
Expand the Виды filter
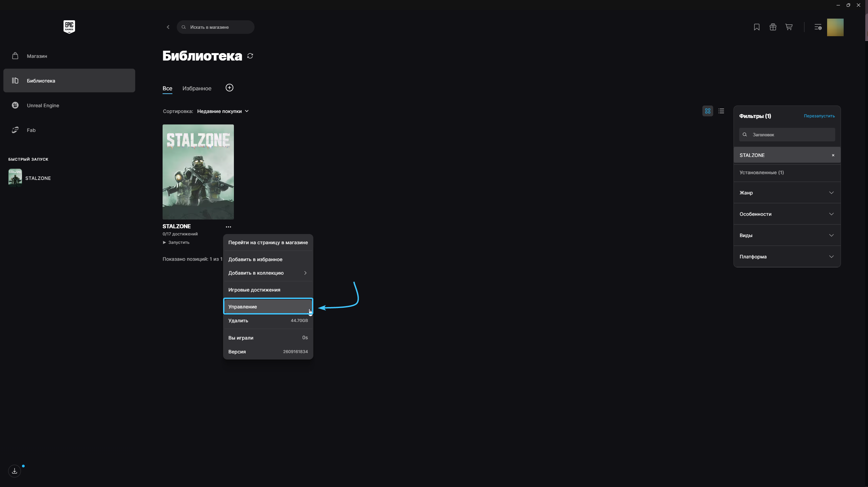(x=787, y=235)
